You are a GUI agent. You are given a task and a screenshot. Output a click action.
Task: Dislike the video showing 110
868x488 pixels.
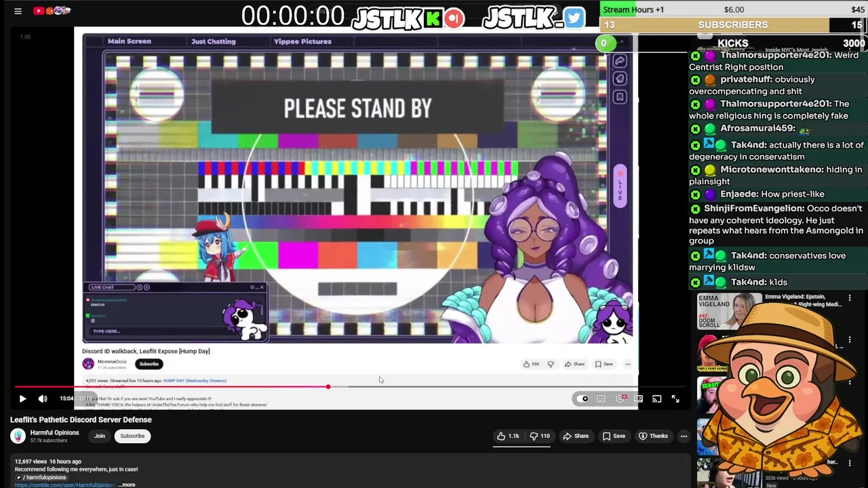540,436
